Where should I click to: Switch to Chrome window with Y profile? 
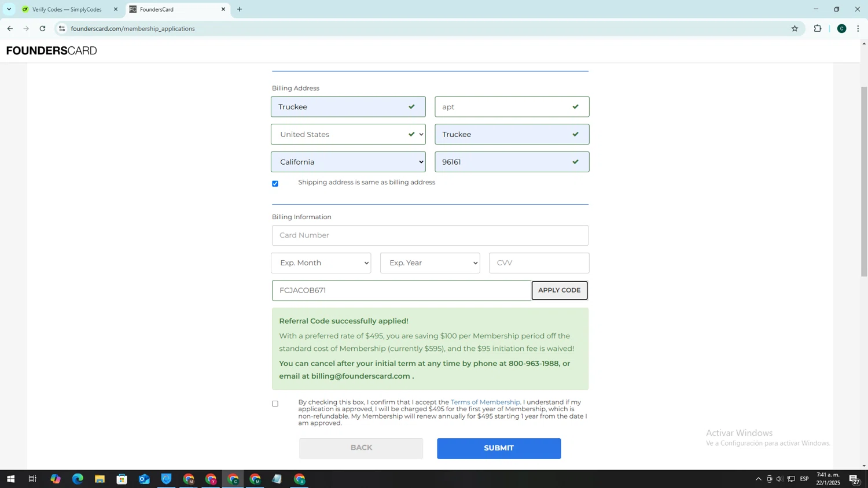click(211, 479)
